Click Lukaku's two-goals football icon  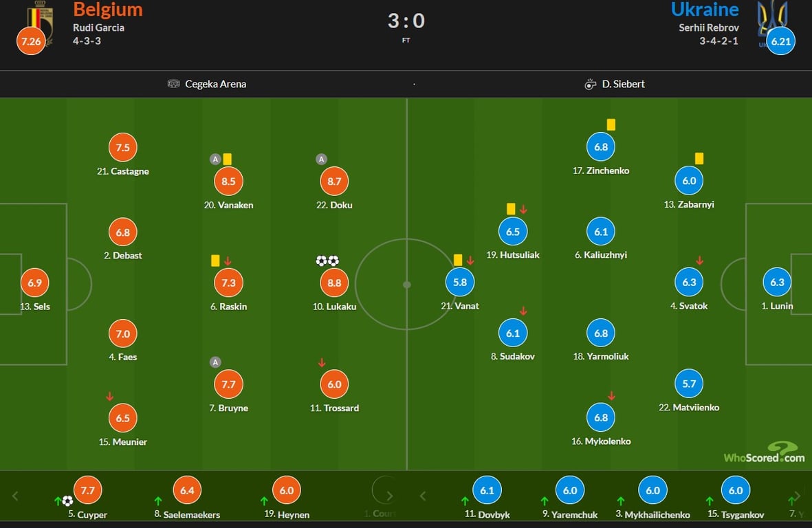[x=327, y=261]
